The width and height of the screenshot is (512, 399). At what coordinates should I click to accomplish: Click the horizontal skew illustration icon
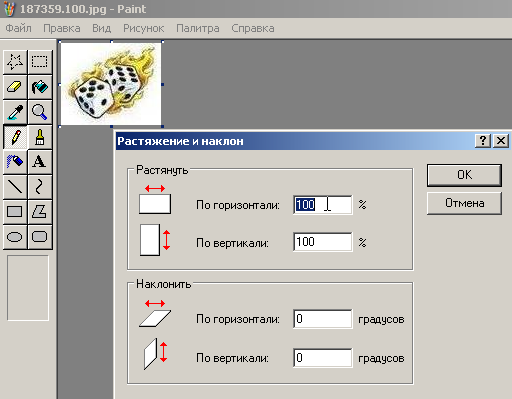click(155, 313)
